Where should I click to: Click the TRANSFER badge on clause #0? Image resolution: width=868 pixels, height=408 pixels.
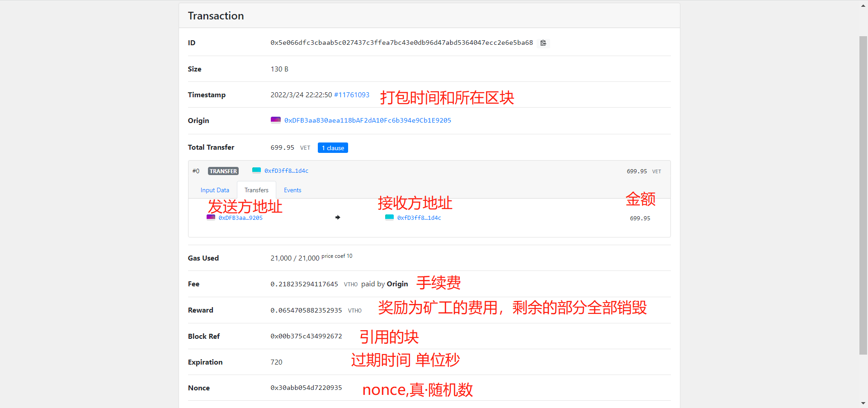point(223,171)
